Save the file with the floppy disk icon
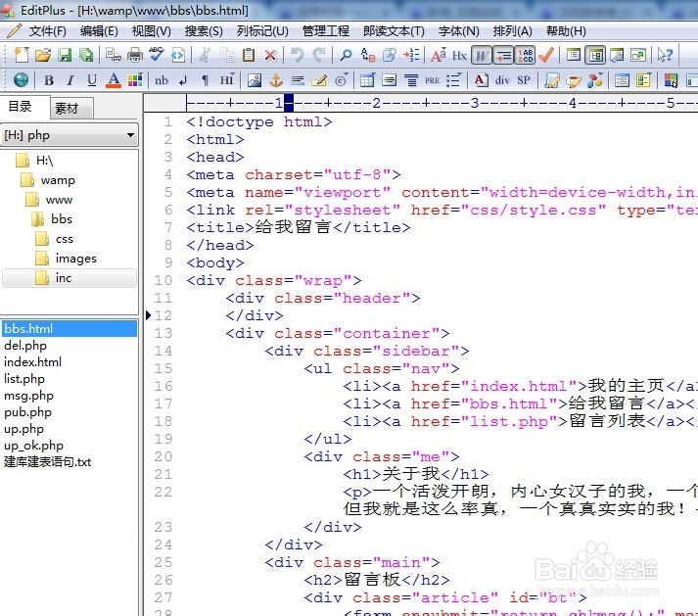The height and width of the screenshot is (616, 698). [x=65, y=55]
